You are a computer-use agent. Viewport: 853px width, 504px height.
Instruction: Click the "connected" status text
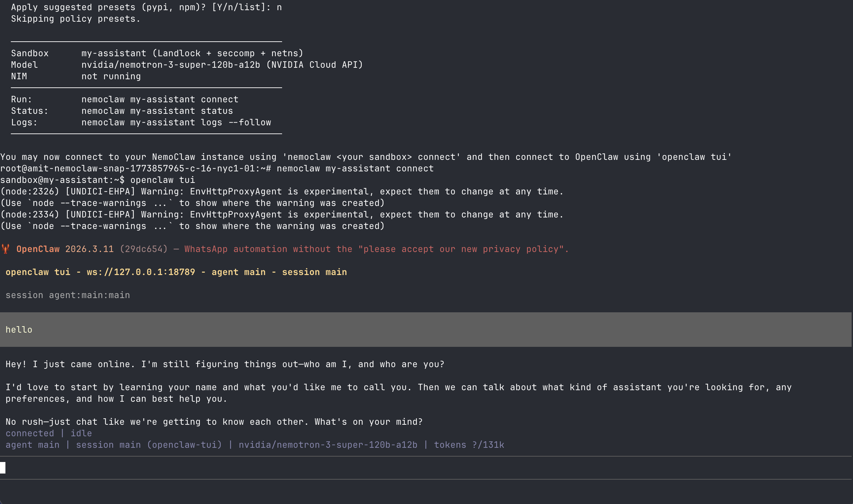click(29, 433)
